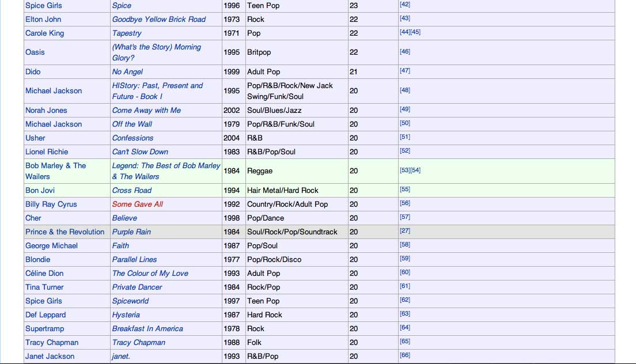The image size is (636, 364).
Task: Click the Céline Dion artist link
Action: click(x=44, y=273)
